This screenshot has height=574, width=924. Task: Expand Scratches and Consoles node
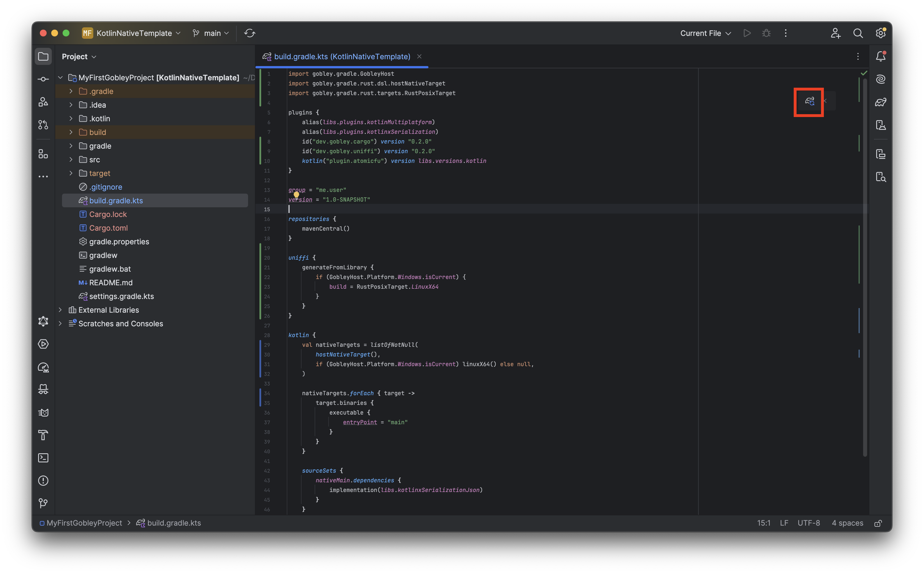[60, 324]
